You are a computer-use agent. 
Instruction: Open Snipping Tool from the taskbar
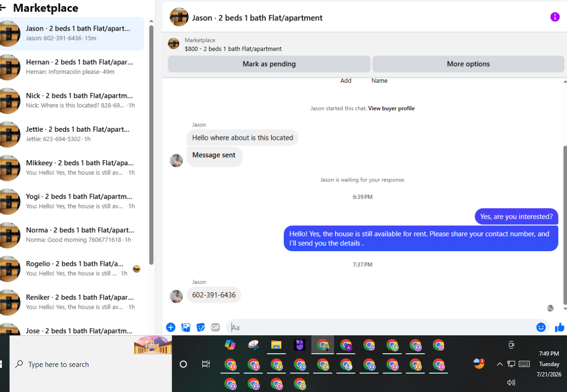coord(254,345)
